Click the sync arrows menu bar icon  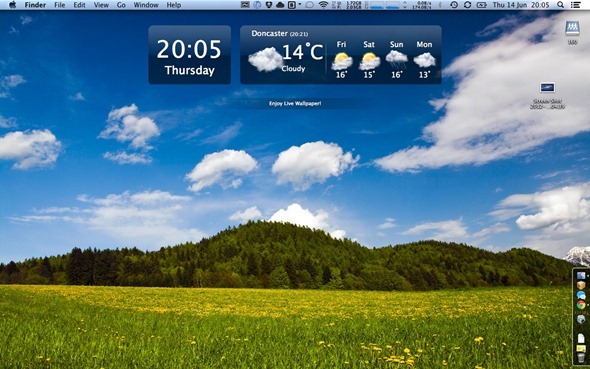[x=467, y=5]
